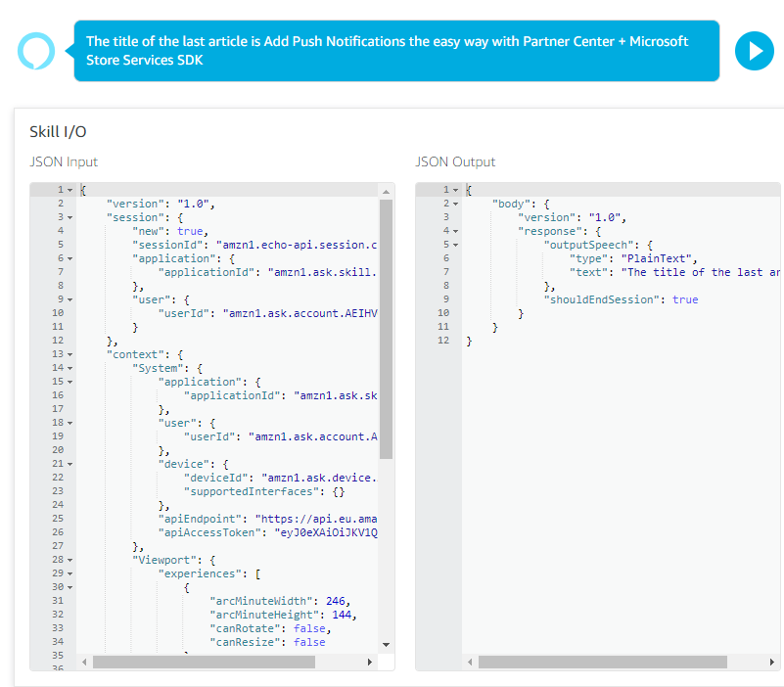The image size is (784, 687).
Task: Collapse the fold at line 30 in JSON Input
Action: click(70, 587)
